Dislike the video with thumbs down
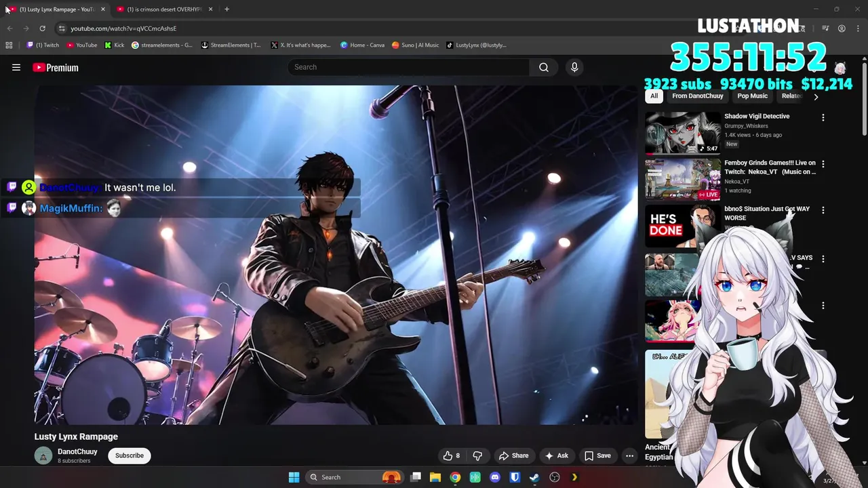The image size is (868, 488). click(477, 455)
